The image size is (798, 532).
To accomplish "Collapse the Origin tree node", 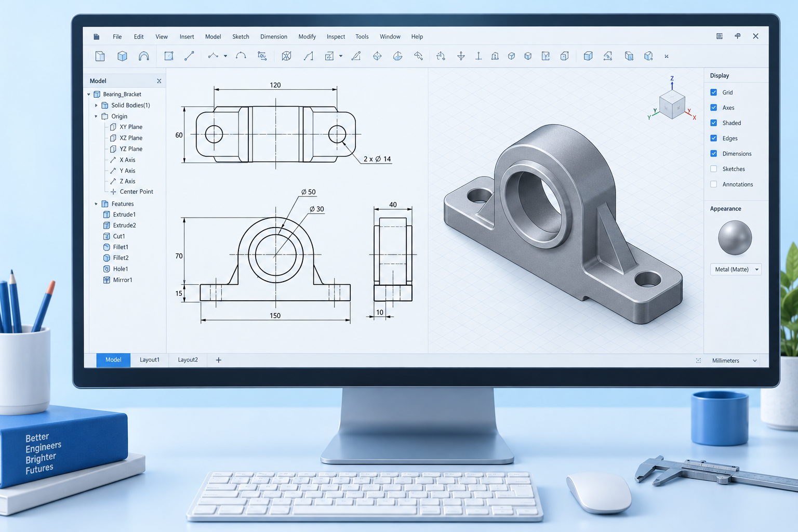I will (96, 116).
